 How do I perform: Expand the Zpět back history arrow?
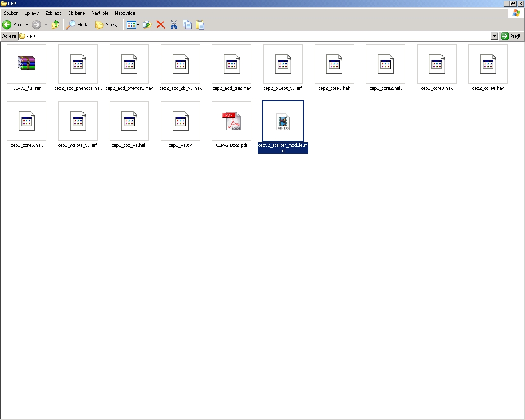click(27, 25)
